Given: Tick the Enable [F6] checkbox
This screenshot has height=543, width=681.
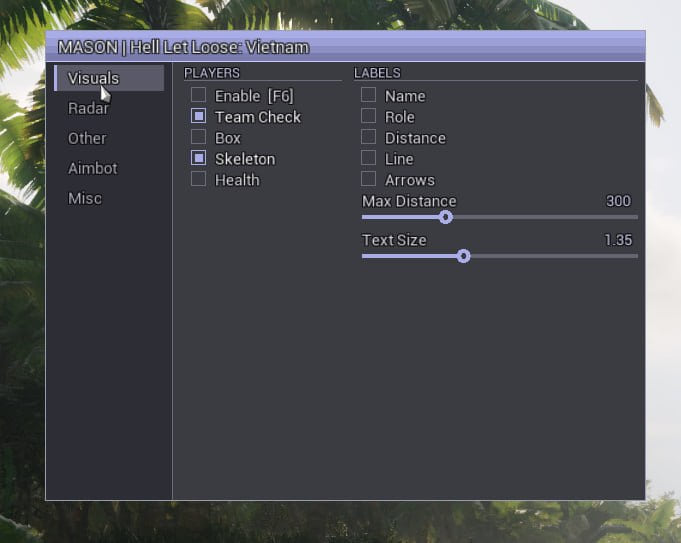Looking at the screenshot, I should pos(198,95).
